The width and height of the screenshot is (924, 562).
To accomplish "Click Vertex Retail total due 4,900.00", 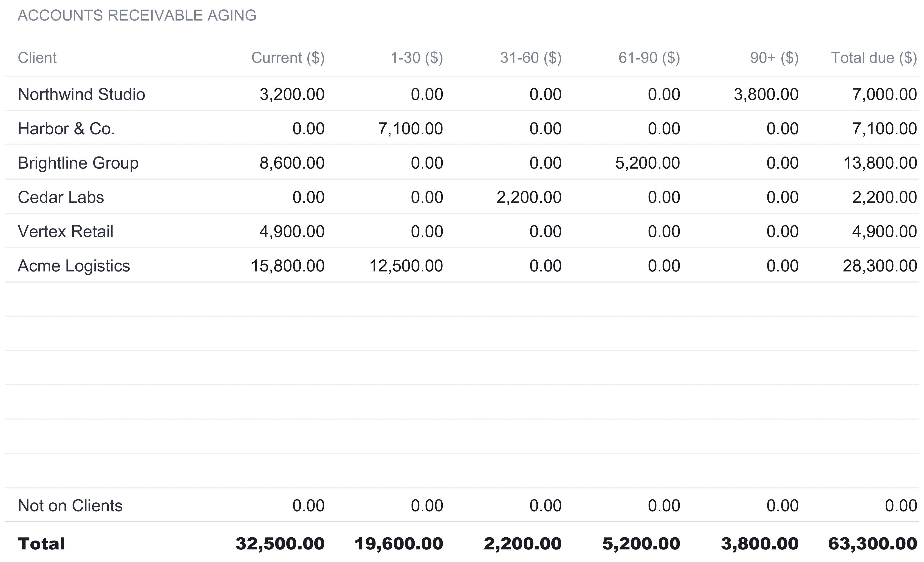I will point(885,232).
